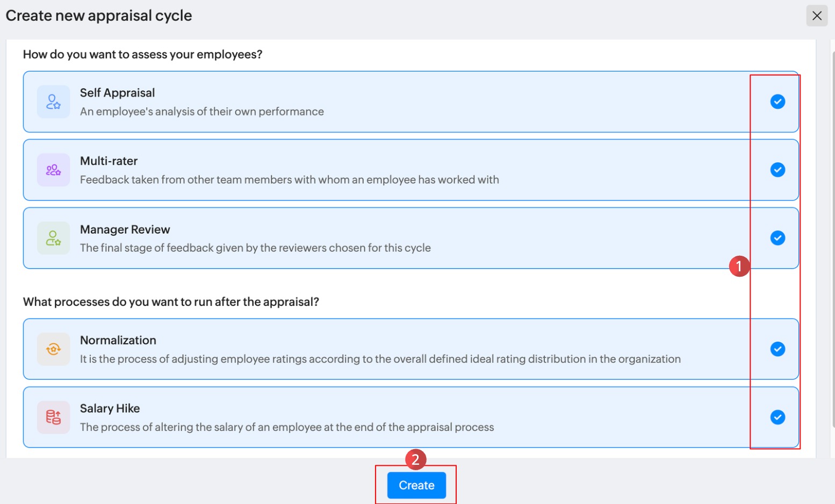This screenshot has width=835, height=504.
Task: Close the Create new appraisal cycle dialog
Action: [817, 16]
